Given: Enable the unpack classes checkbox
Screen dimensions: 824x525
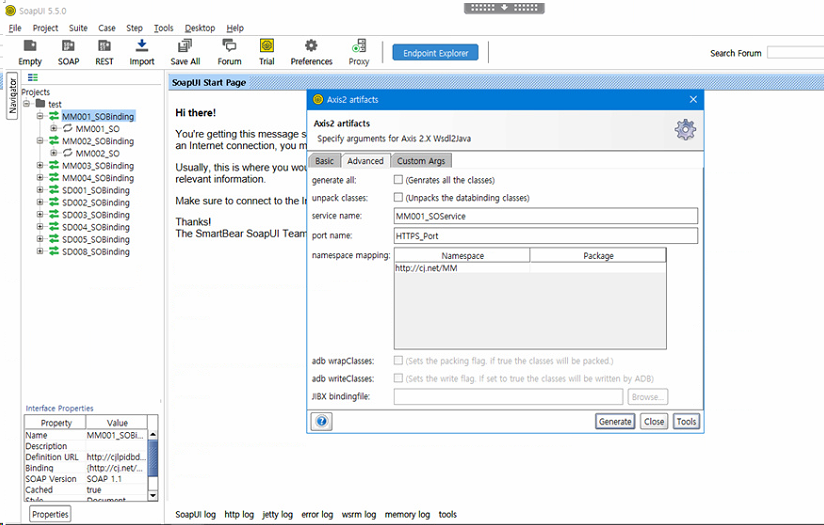Looking at the screenshot, I should point(398,198).
